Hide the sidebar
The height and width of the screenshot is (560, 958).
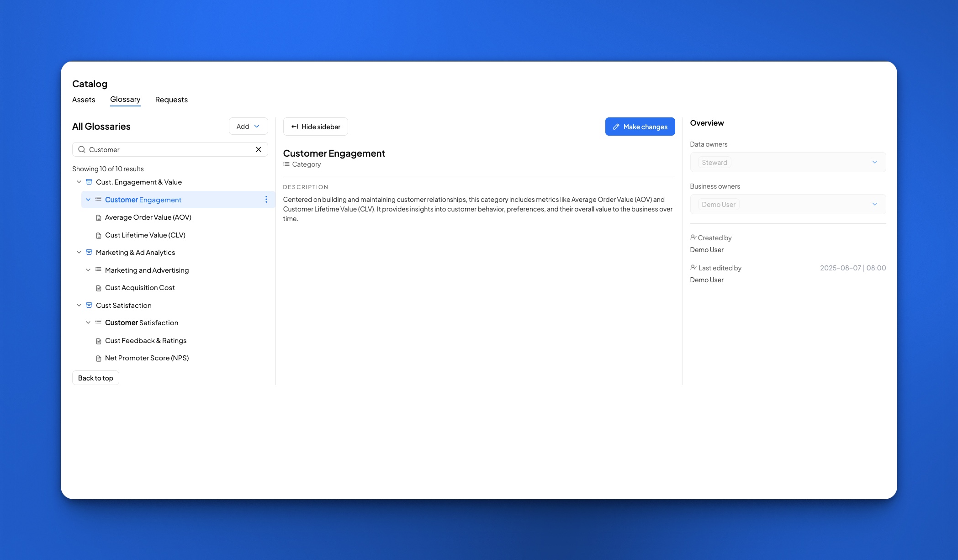point(315,127)
